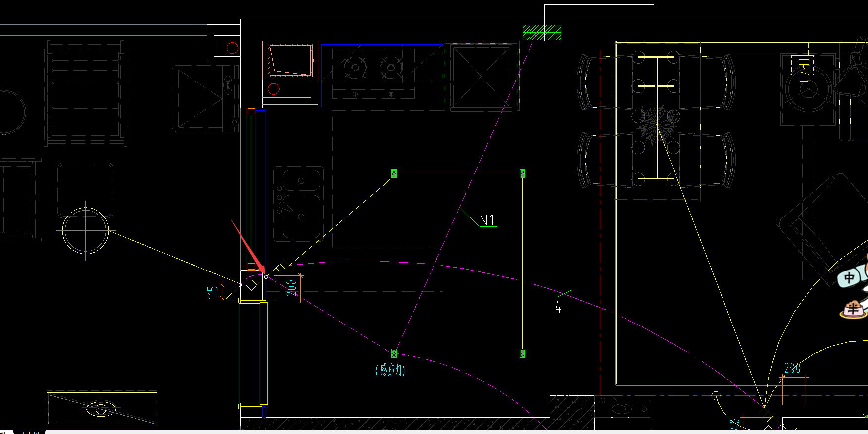Select the red circle in the top wall niche
This screenshot has height=434, width=868.
pyautogui.click(x=232, y=48)
